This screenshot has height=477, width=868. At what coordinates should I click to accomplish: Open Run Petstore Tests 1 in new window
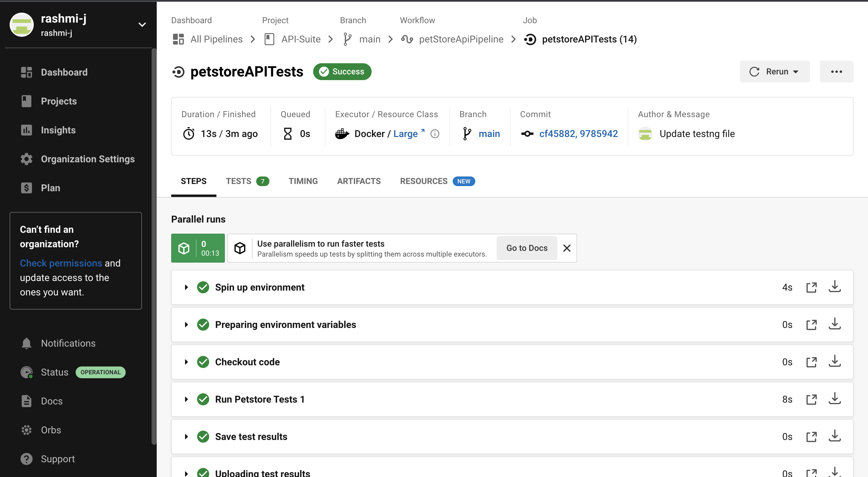[x=812, y=399]
